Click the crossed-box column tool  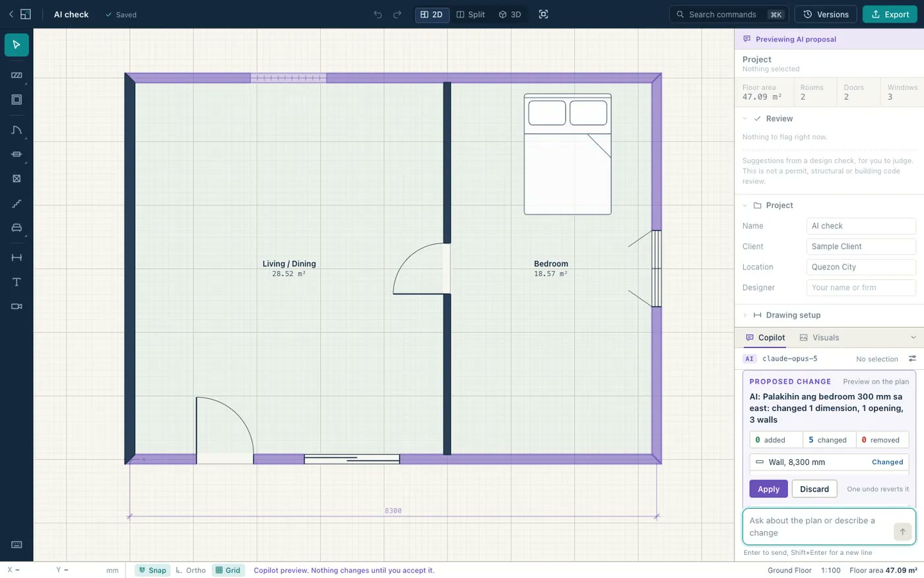pos(16,179)
